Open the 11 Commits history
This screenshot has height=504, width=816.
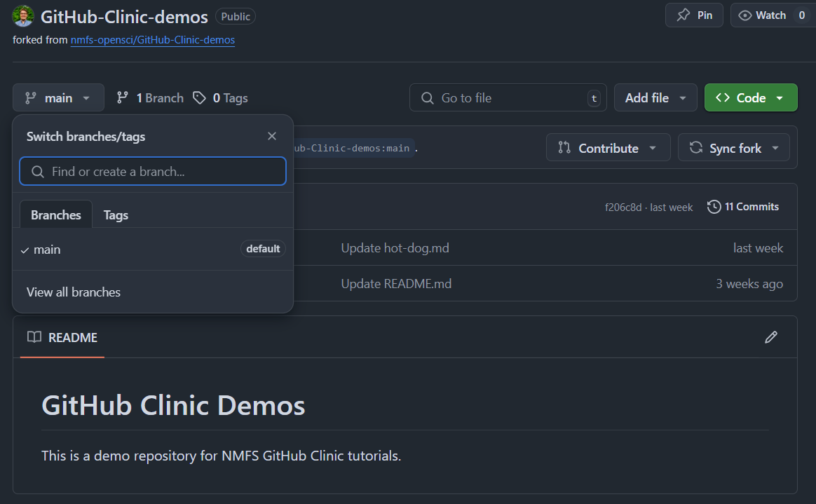(742, 207)
